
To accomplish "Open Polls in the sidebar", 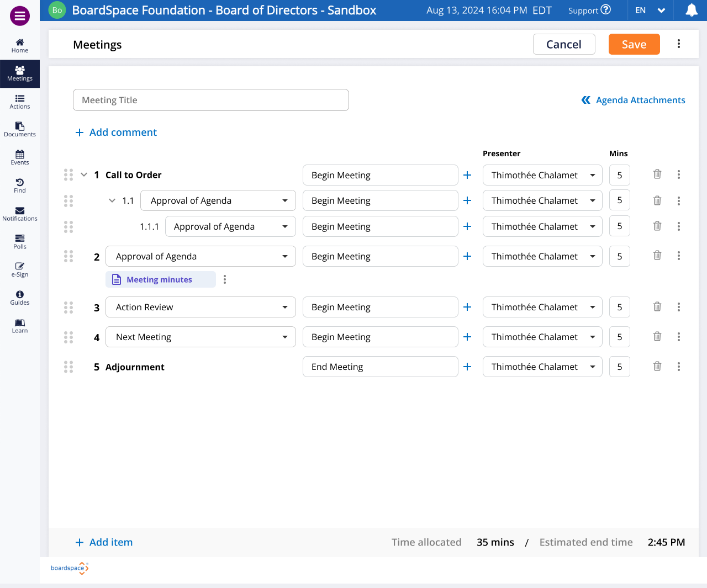I will tap(20, 242).
